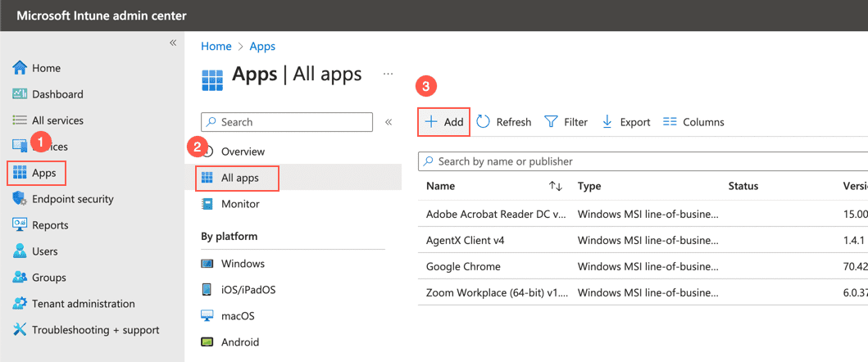The image size is (868, 362).
Task: Go to Home in the breadcrumb
Action: pos(216,47)
